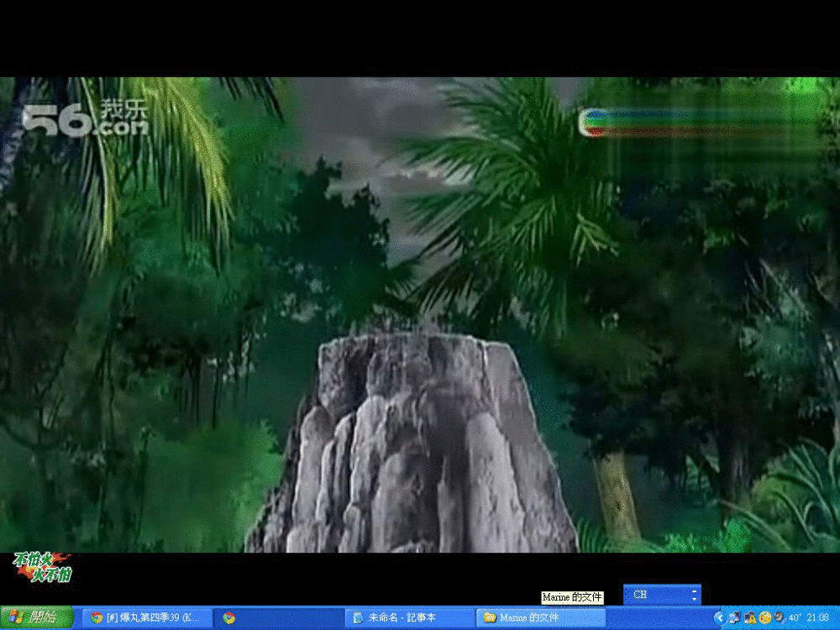
Task: Minimize the language bar
Action: (694, 591)
